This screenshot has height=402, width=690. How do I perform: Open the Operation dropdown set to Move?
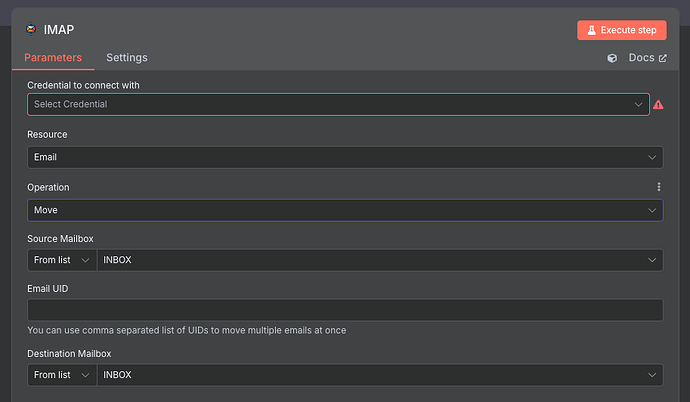(345, 210)
